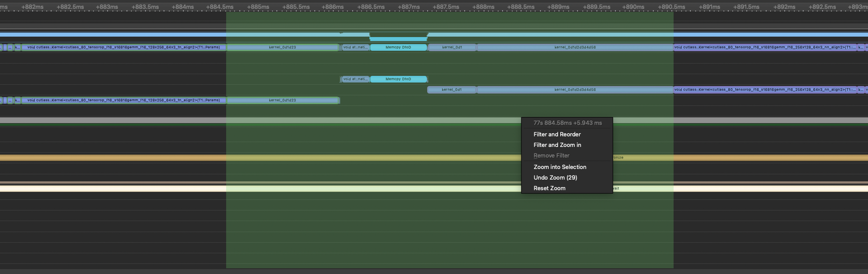Select the second-row void at::nati... kernel block

(355, 79)
